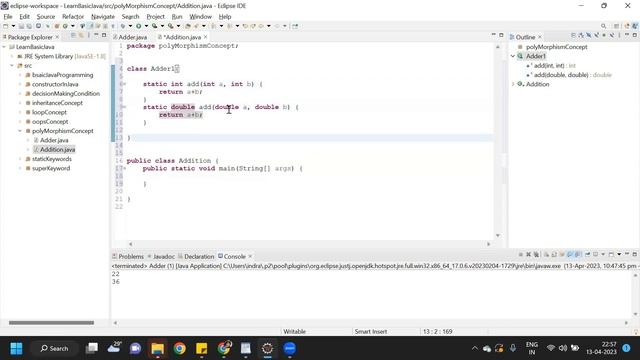Click the New file toolbar icon
This screenshot has width=640, height=360.
pos(6,26)
